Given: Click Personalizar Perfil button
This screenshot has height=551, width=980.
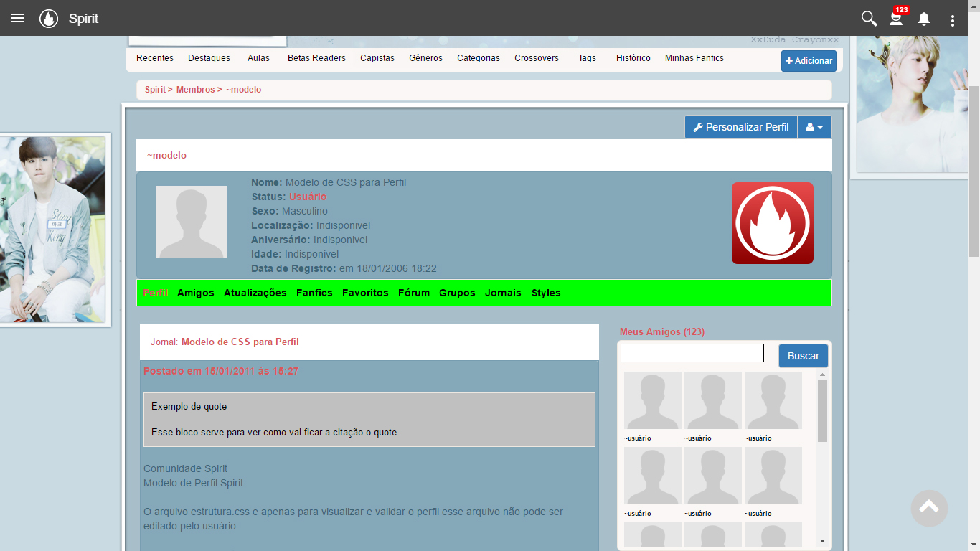Looking at the screenshot, I should [741, 127].
